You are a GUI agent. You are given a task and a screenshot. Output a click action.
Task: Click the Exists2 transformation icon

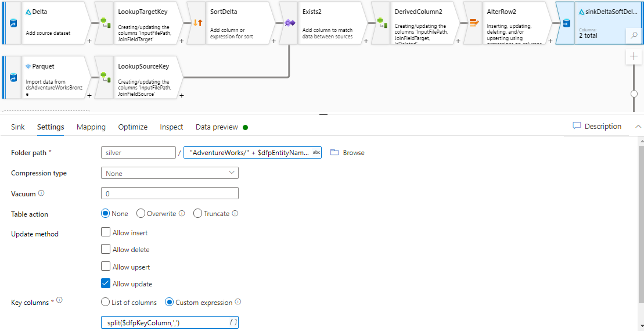pos(290,23)
